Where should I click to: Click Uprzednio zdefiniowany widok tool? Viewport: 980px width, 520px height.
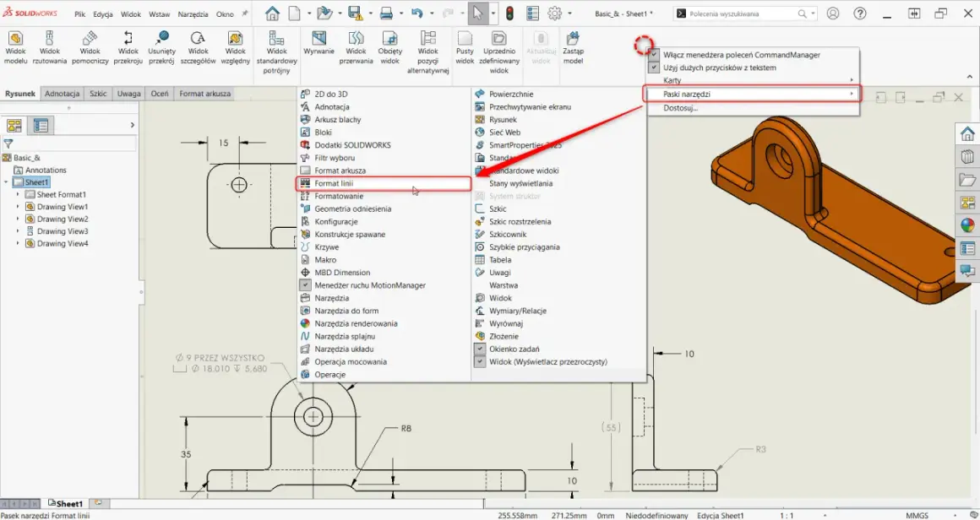[498, 52]
